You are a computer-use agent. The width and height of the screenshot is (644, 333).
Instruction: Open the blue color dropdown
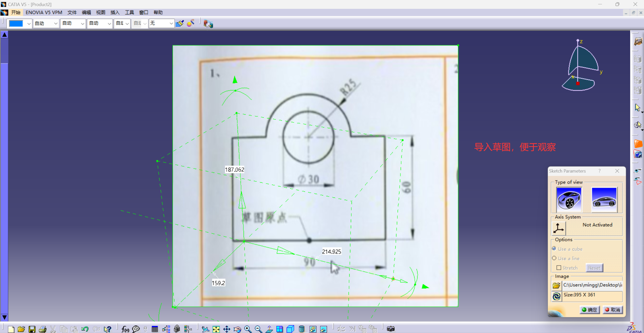29,23
